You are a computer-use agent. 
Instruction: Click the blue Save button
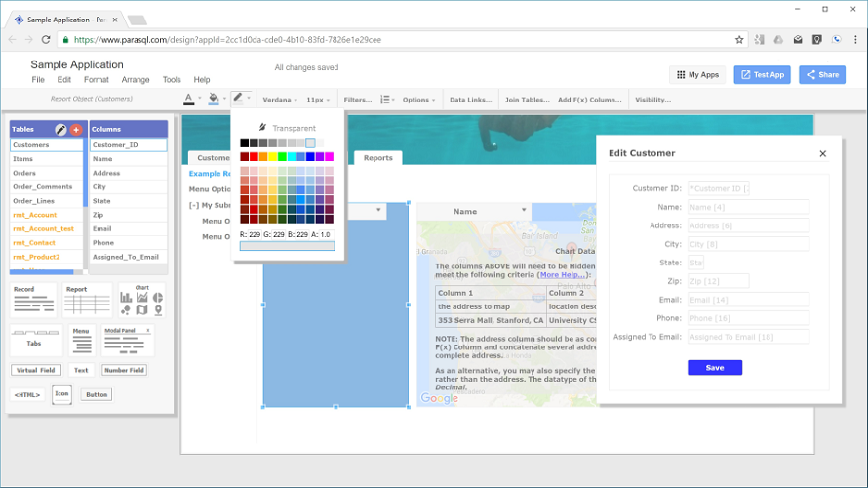pyautogui.click(x=714, y=368)
